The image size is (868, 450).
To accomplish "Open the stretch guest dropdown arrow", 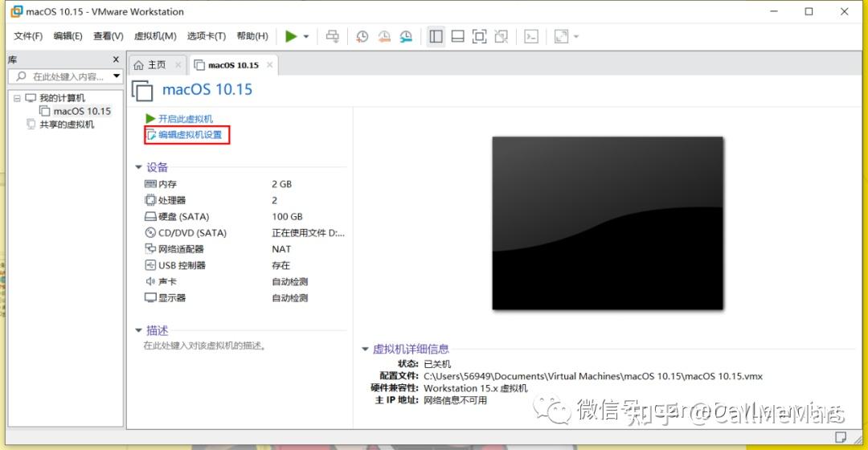I will (x=576, y=37).
